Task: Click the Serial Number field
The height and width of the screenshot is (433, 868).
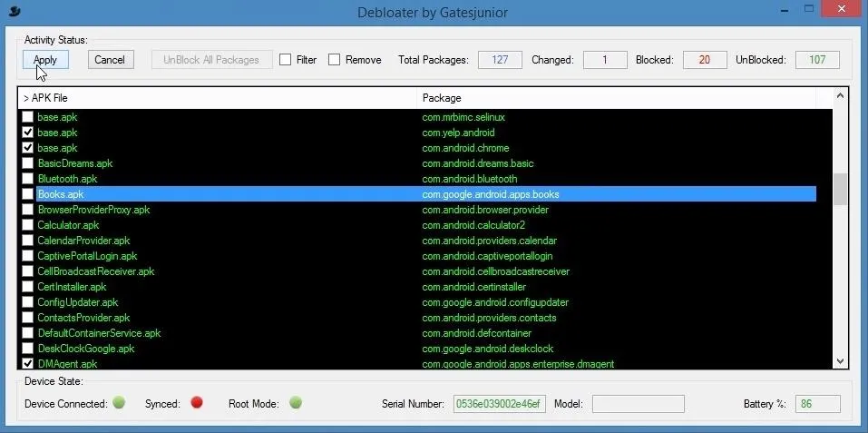Action: click(500, 404)
